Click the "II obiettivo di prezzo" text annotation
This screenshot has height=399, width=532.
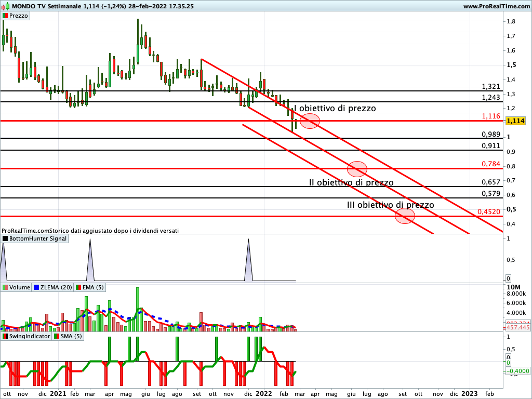(351, 183)
